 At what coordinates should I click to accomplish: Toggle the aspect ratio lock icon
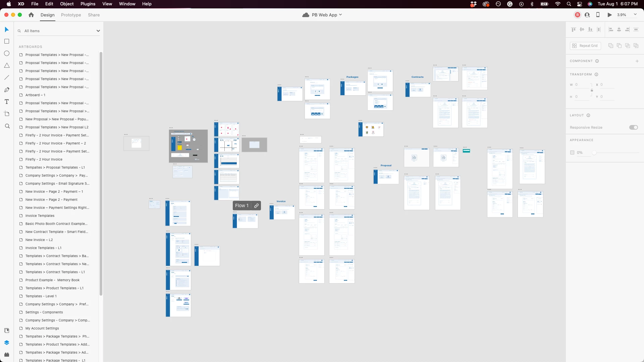(592, 90)
